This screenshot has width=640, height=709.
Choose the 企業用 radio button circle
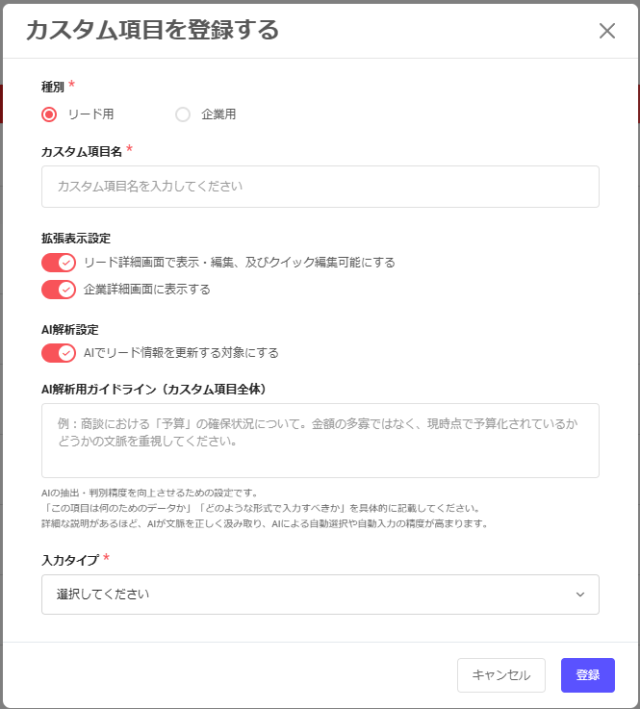183,114
